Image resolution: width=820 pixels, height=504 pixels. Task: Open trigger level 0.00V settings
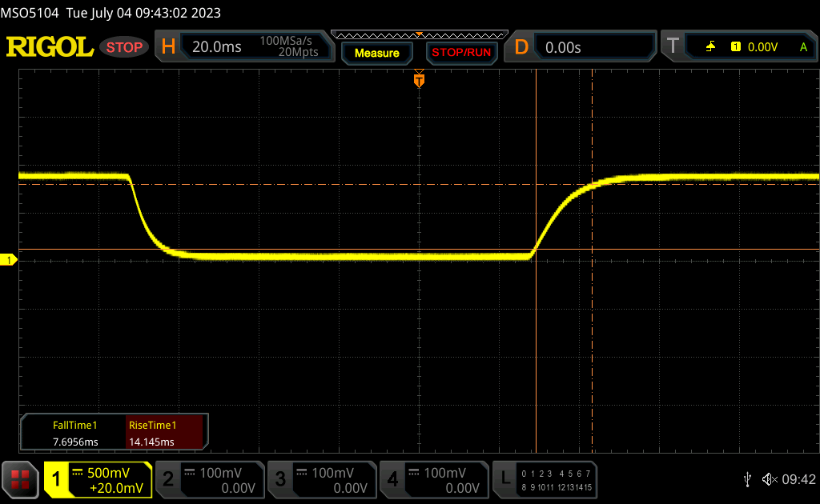[762, 47]
